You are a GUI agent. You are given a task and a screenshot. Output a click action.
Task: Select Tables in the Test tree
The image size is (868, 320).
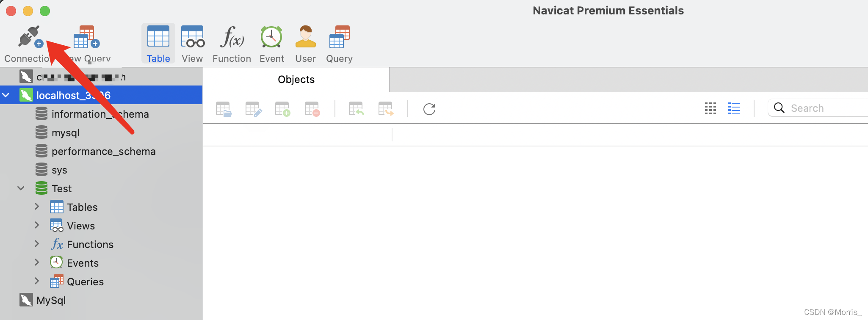[x=82, y=207]
